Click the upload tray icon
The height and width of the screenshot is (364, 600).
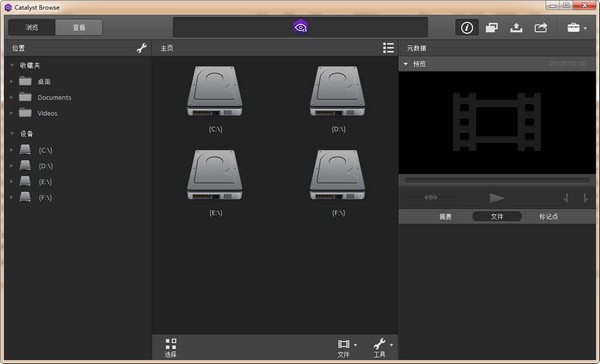coord(516,28)
